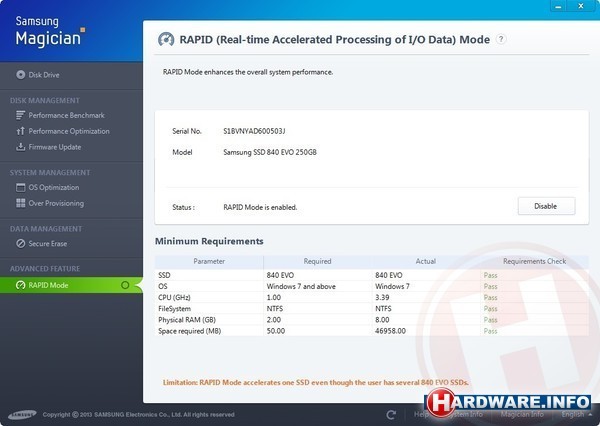Image resolution: width=600 pixels, height=426 pixels.
Task: Click model text Samsung SSD 840 EVO 250GB
Action: 270,152
